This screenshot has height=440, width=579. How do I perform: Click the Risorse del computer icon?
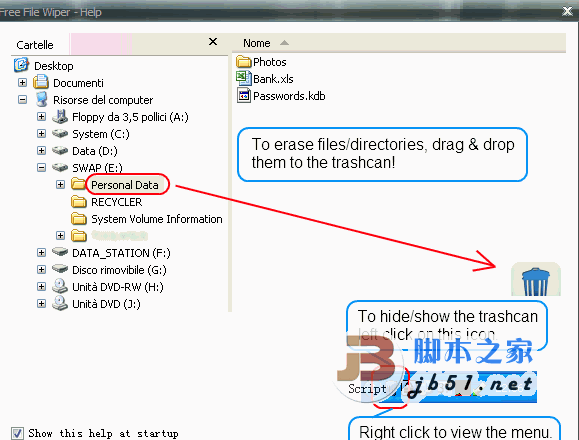(41, 99)
